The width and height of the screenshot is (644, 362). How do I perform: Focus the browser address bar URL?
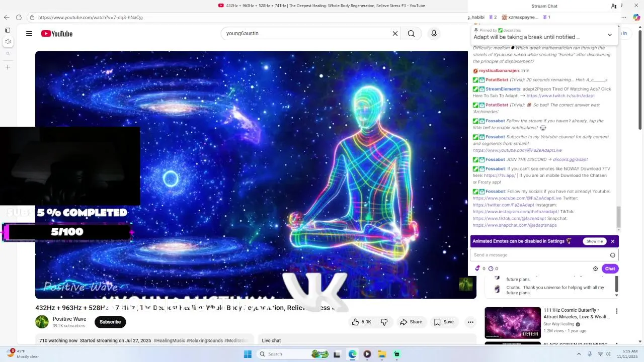click(91, 18)
